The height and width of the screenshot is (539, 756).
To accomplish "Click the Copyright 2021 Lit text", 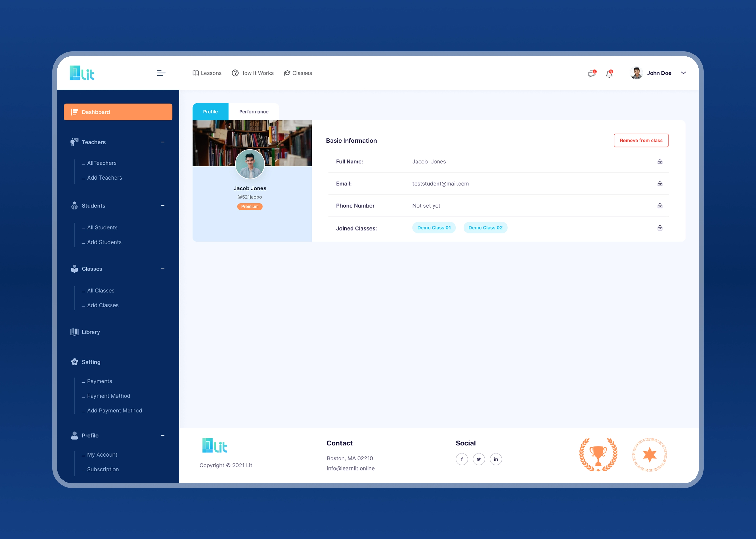I will (x=226, y=465).
